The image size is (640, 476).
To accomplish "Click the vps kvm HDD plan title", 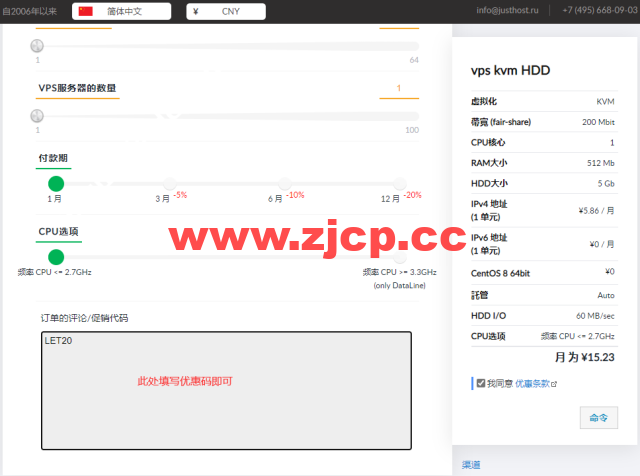I will click(510, 70).
